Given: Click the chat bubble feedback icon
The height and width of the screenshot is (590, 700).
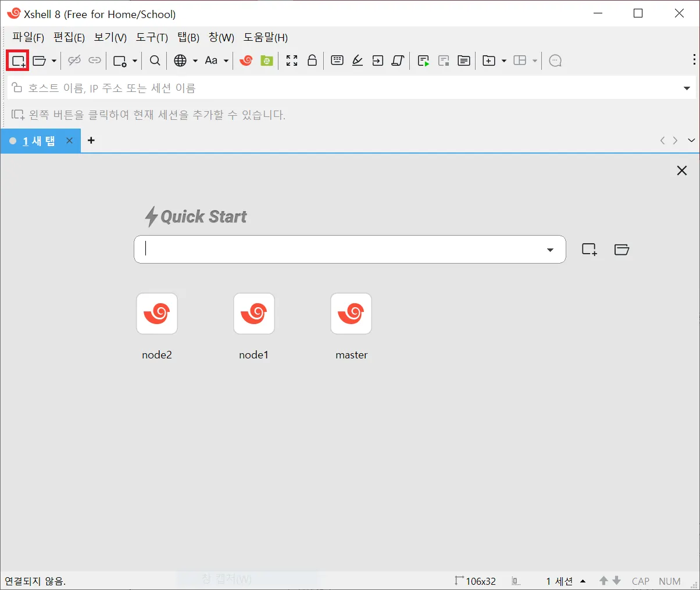Looking at the screenshot, I should [555, 61].
